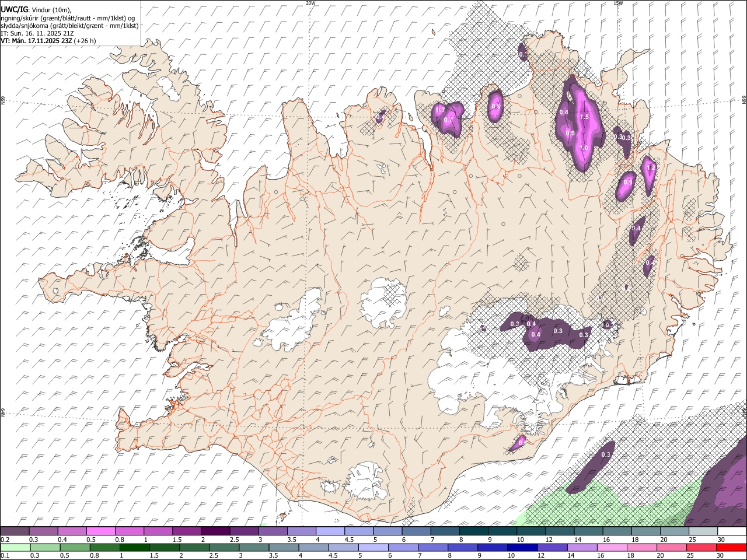Click the '2.5' label in the upper legend row
This screenshot has height=560, width=747.
click(235, 539)
